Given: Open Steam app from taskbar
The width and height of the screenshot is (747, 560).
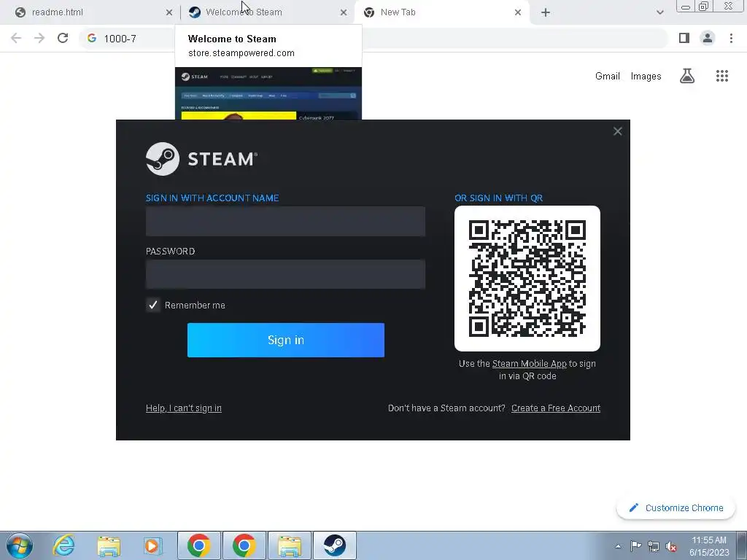Looking at the screenshot, I should [x=334, y=545].
